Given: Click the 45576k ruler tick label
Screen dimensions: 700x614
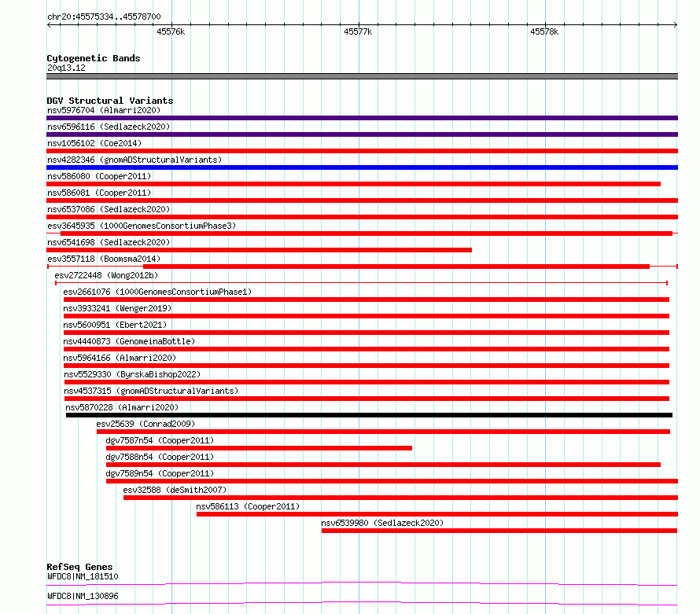Looking at the screenshot, I should pos(171,31).
